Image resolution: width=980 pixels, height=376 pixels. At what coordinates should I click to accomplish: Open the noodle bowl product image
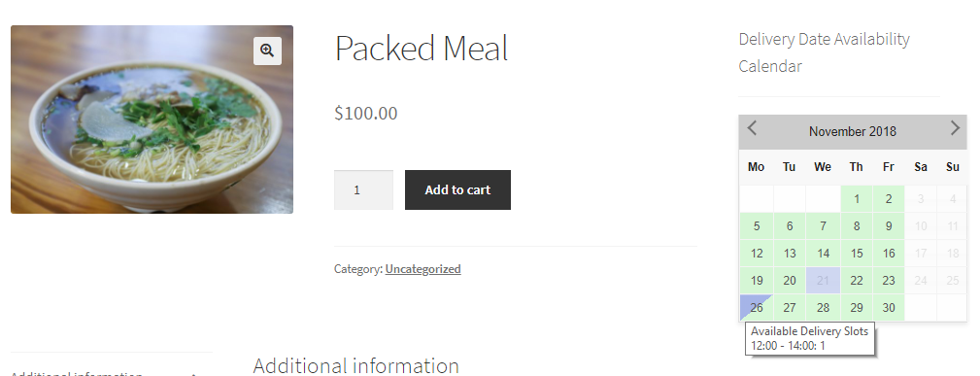coord(152,120)
